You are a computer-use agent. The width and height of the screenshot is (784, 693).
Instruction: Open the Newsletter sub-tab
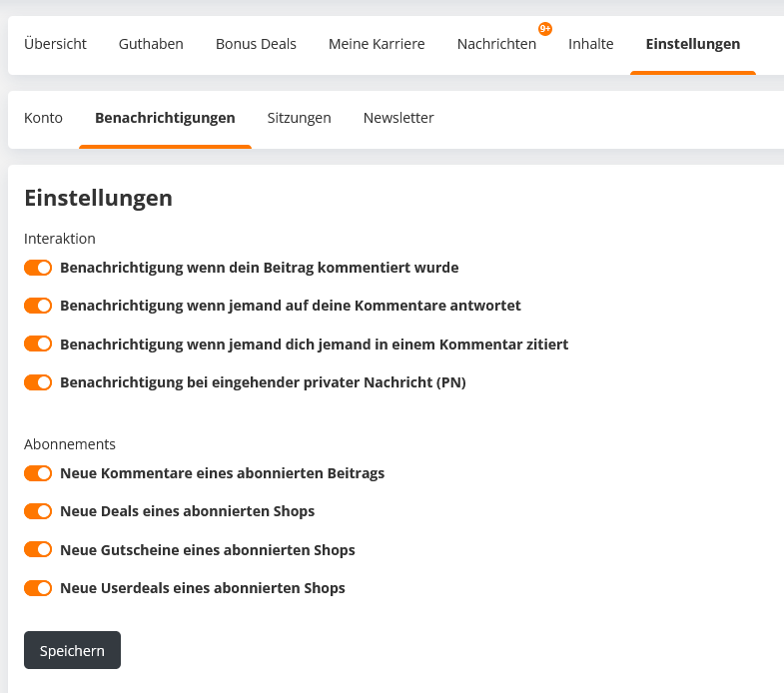pos(398,118)
